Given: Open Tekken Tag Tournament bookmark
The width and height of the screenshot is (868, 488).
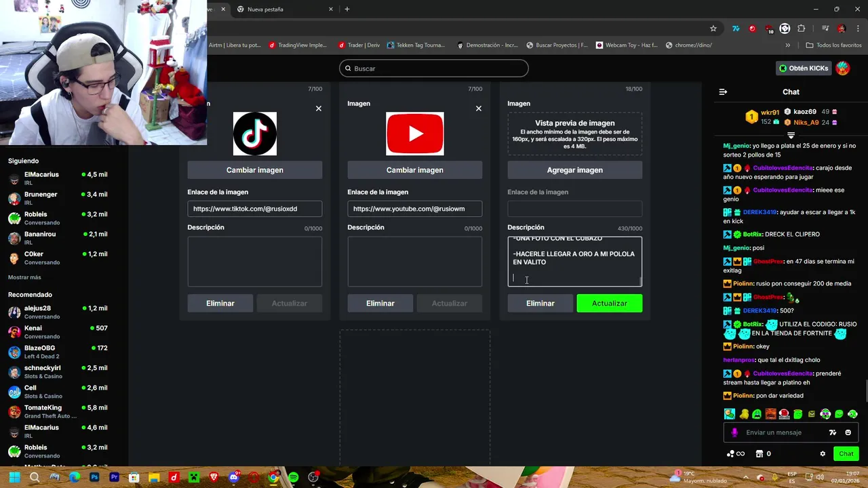Looking at the screenshot, I should point(416,45).
